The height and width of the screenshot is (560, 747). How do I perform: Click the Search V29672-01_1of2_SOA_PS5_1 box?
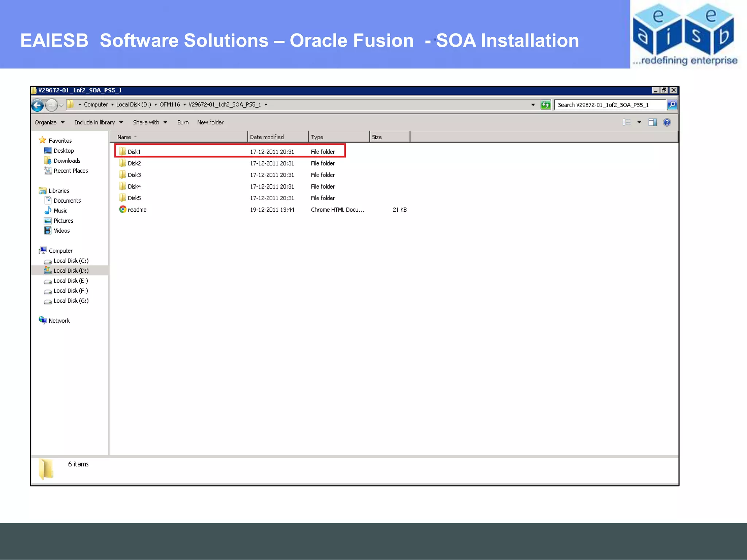[x=610, y=105]
